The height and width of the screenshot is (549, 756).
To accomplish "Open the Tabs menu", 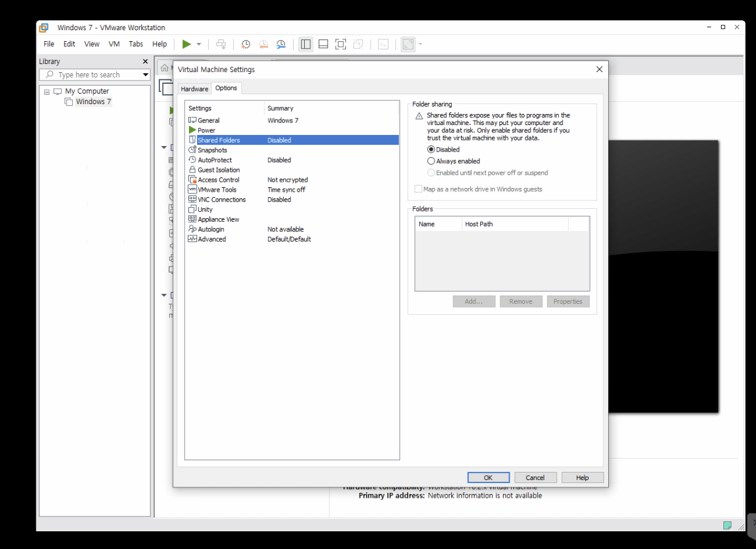I will point(136,44).
